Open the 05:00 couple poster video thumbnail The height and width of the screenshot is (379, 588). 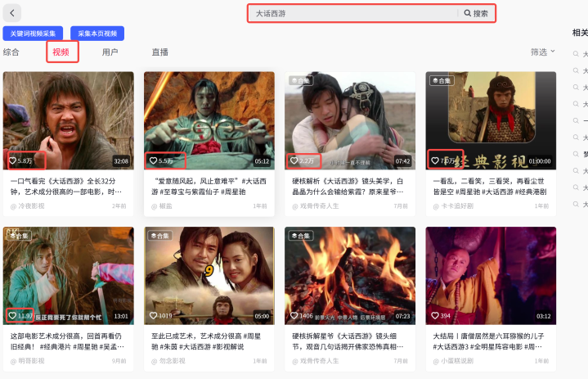209,275
